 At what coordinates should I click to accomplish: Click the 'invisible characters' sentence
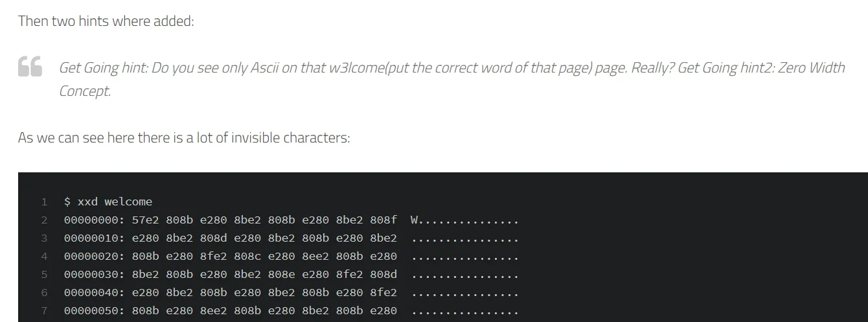click(x=184, y=137)
